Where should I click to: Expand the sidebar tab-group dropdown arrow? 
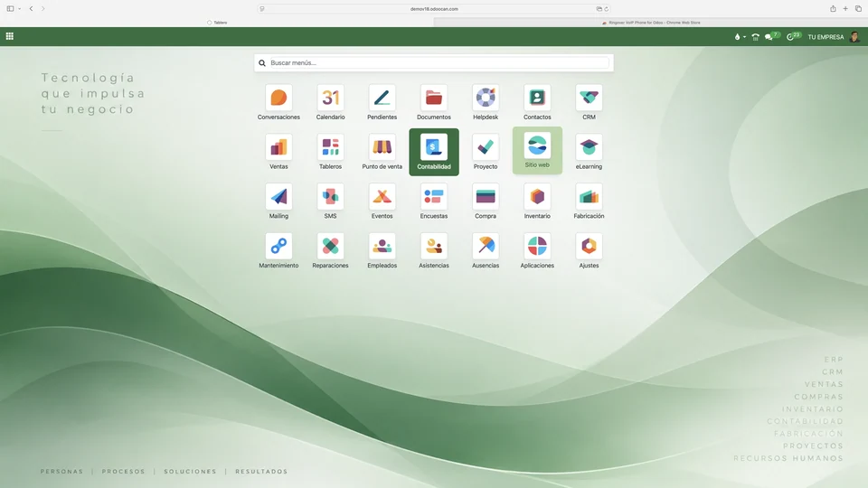[x=19, y=9]
